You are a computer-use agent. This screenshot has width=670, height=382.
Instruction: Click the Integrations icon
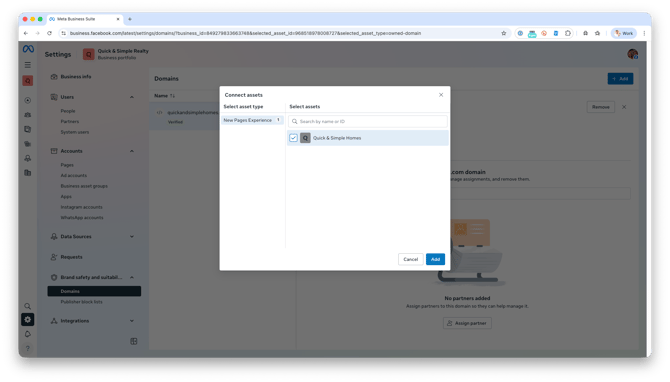[x=54, y=320]
